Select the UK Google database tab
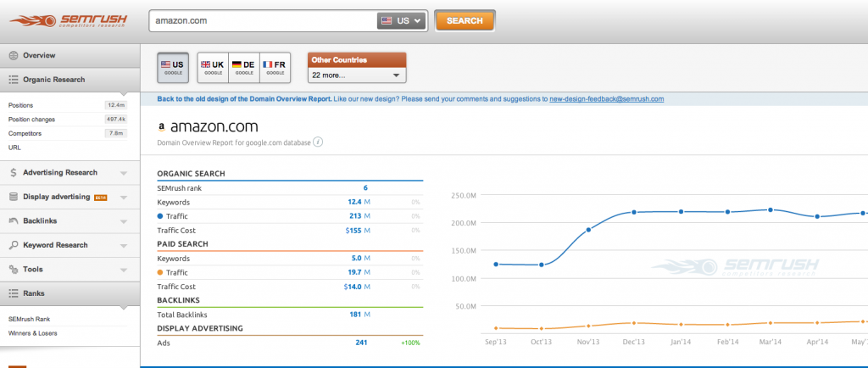The width and height of the screenshot is (868, 368). (213, 68)
